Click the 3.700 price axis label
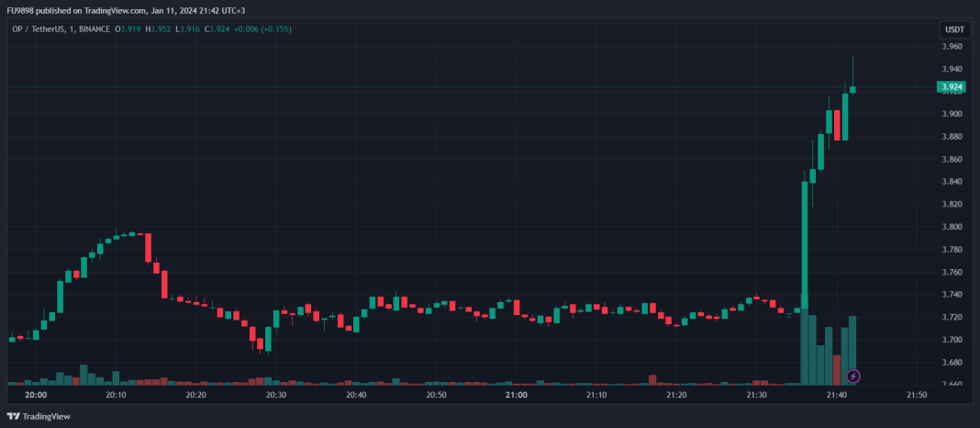This screenshot has height=428, width=980. (951, 340)
